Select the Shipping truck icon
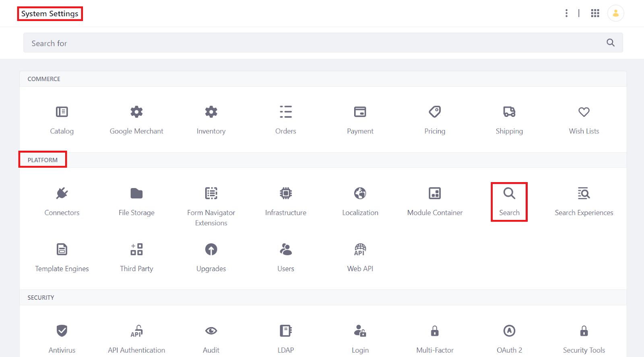The height and width of the screenshot is (357, 644). [509, 112]
